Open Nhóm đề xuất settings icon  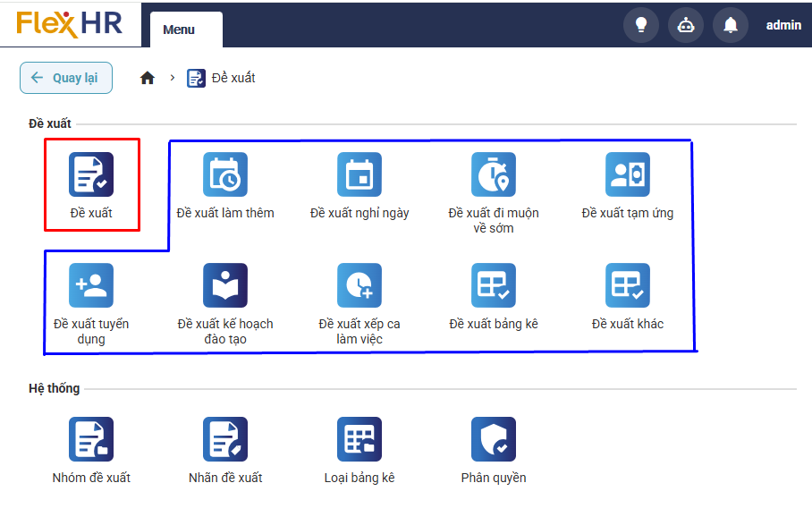(x=91, y=439)
